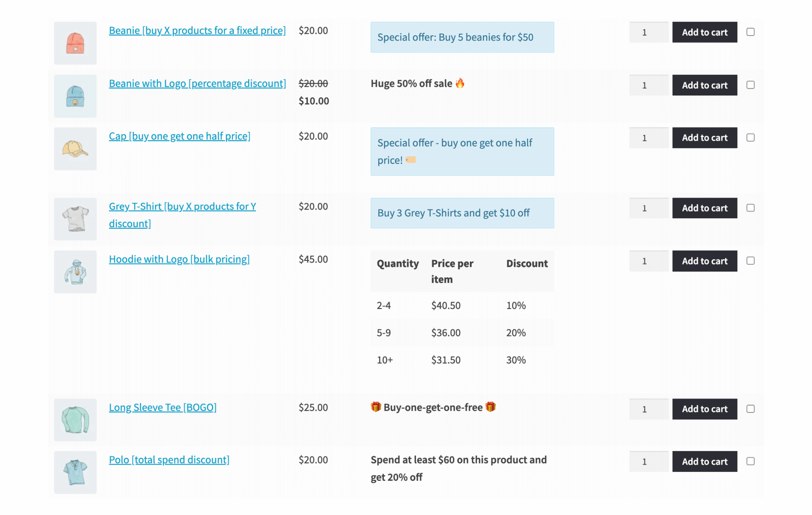
Task: Click the Hoodie with Logo product image
Action: pos(75,272)
